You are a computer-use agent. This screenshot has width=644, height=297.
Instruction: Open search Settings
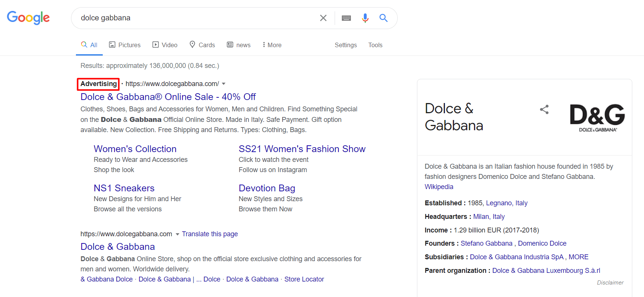(x=346, y=45)
